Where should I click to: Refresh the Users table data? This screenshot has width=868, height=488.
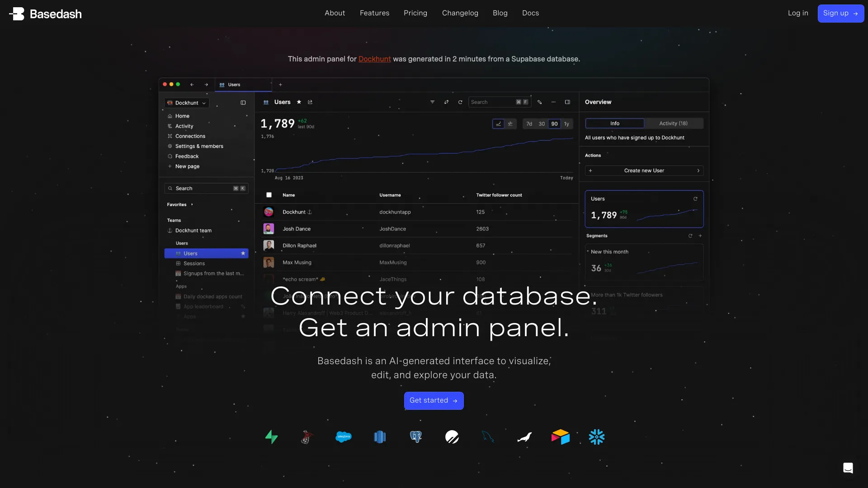[x=461, y=102]
